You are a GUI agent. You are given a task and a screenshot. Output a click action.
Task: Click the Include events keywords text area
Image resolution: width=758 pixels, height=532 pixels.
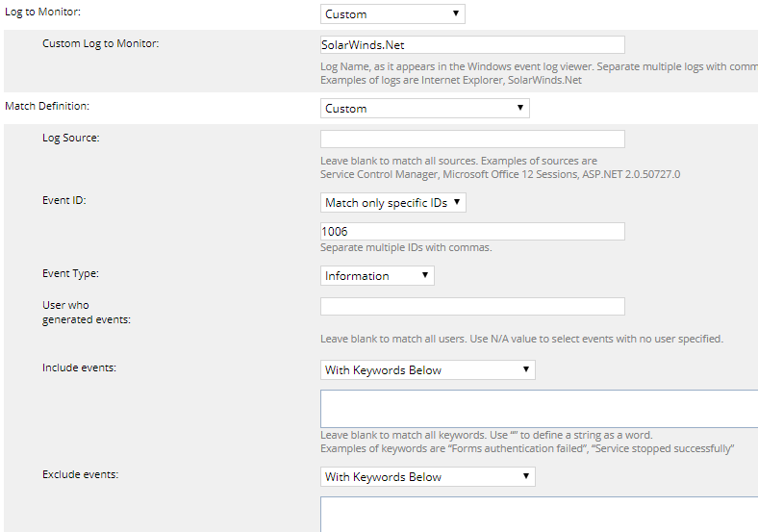[539, 408]
